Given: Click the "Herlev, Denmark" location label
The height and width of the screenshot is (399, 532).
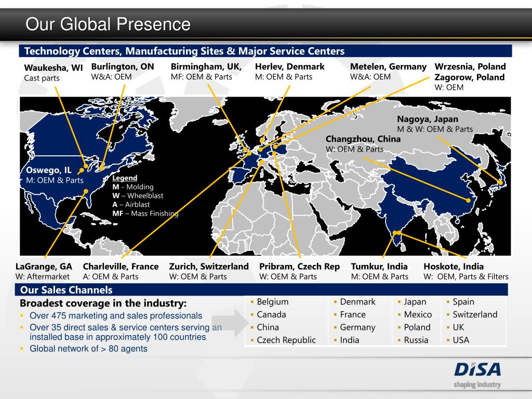Looking at the screenshot, I should tap(290, 66).
